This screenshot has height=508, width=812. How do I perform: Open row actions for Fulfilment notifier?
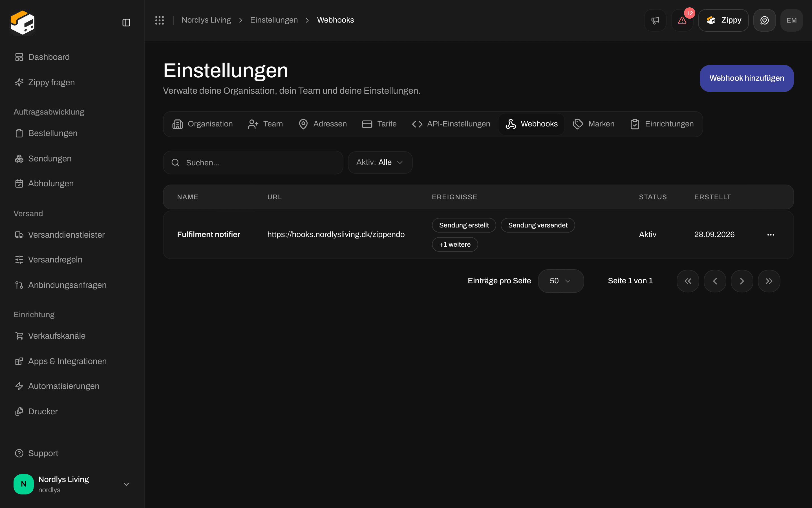[771, 235]
